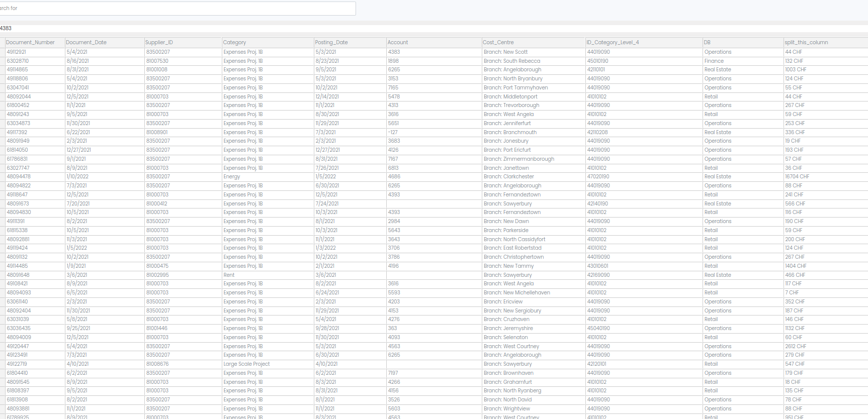Click the Rent category cell
This screenshot has width=868, height=419.
(x=229, y=275)
